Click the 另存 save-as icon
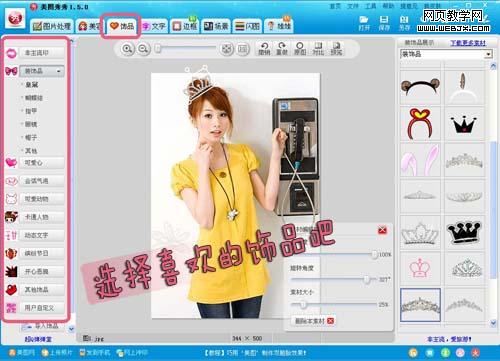The width and height of the screenshot is (500, 361). coord(404,23)
